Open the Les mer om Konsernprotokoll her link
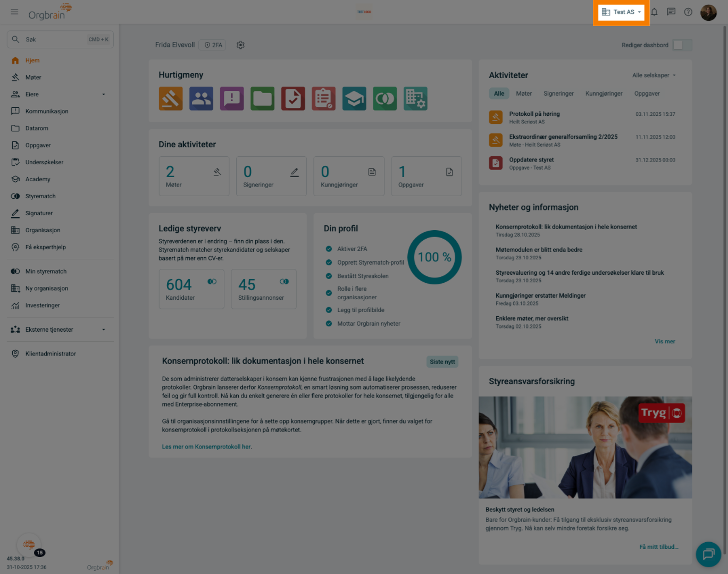 tap(207, 447)
